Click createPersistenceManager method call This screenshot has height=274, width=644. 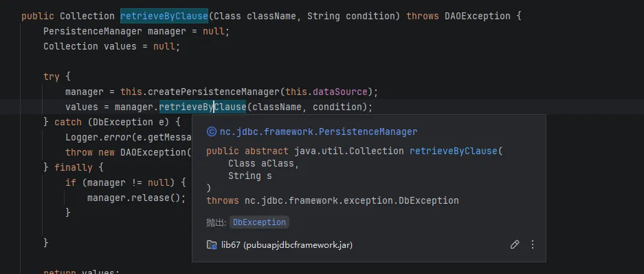214,92
